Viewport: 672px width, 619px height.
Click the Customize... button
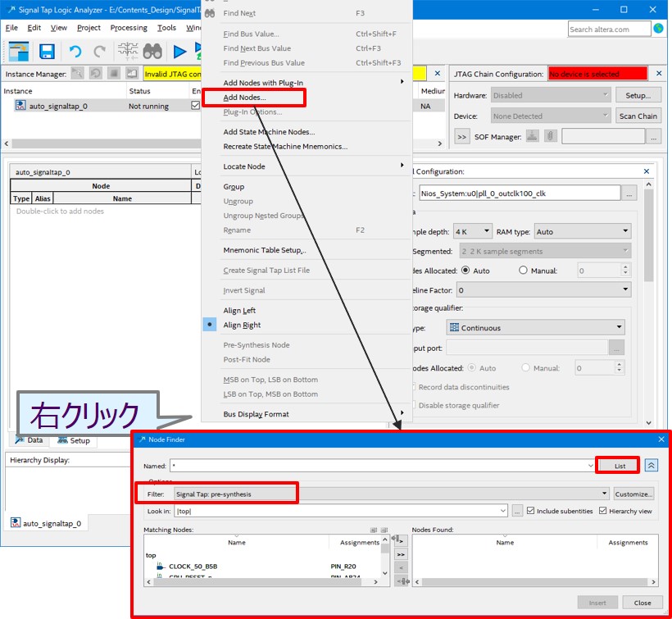coord(633,494)
